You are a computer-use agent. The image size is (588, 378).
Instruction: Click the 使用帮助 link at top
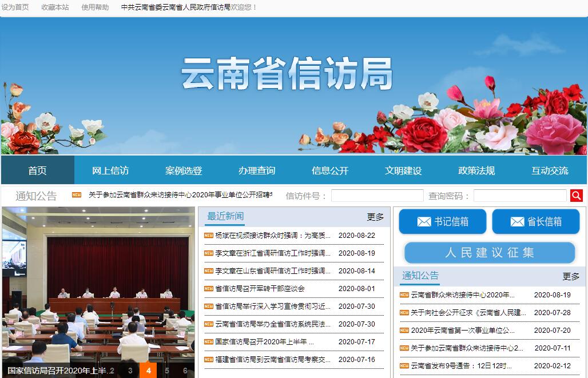[95, 7]
